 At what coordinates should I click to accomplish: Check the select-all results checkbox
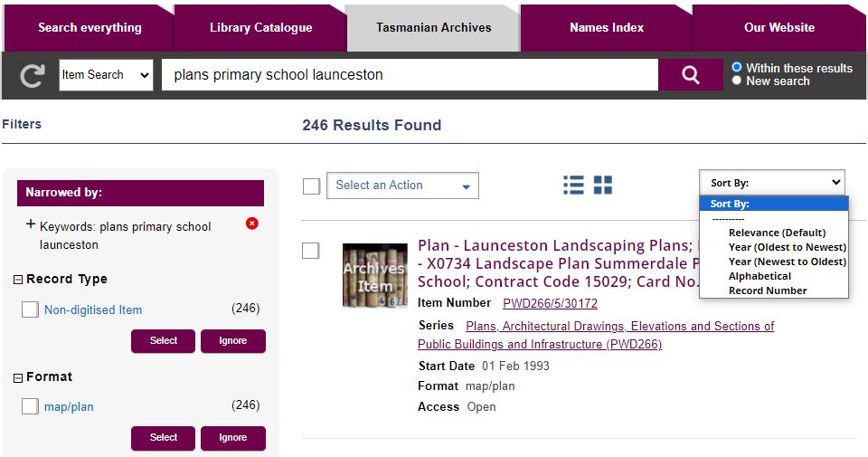(311, 186)
